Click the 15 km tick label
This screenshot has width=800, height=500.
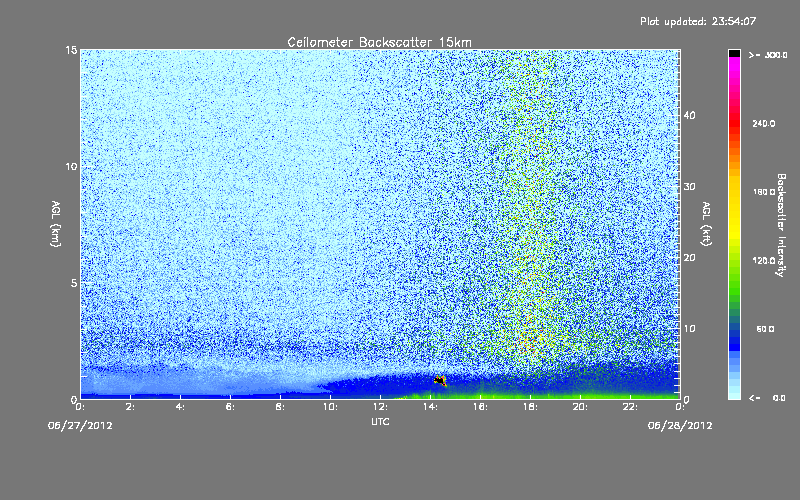[71, 50]
